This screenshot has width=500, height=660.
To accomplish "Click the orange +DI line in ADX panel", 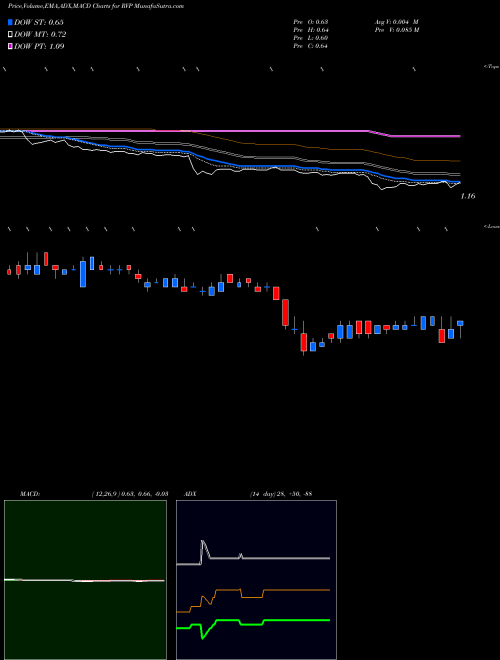I will click(x=295, y=590).
